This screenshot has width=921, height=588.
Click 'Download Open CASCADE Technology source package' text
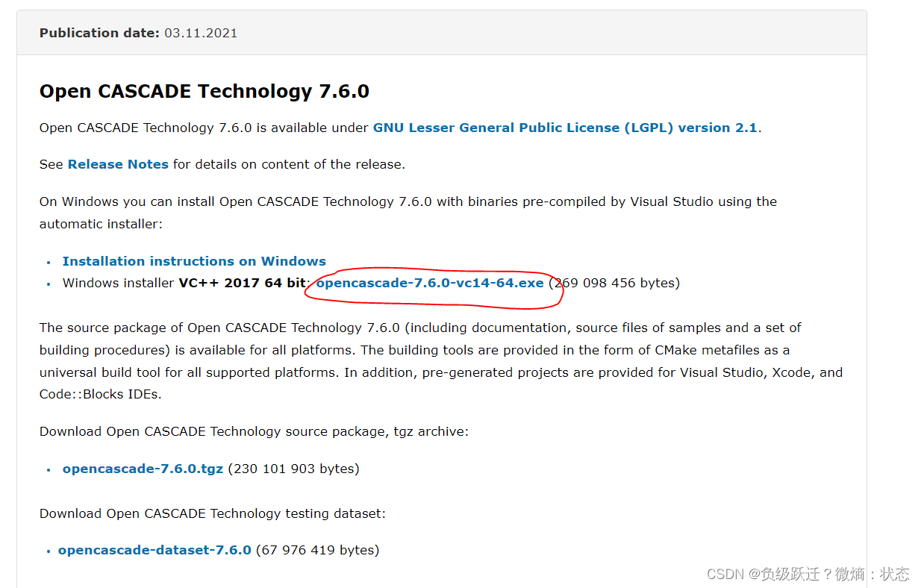213,431
